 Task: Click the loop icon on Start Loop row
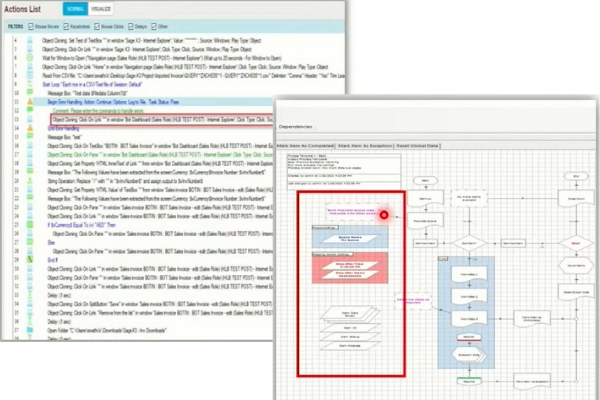point(30,84)
